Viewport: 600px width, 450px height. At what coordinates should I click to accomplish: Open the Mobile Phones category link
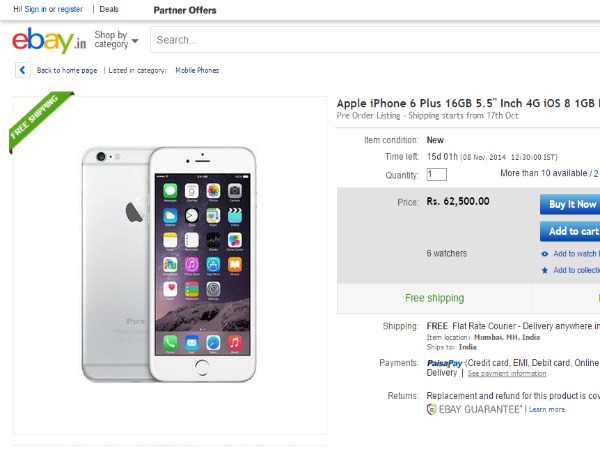(x=197, y=70)
